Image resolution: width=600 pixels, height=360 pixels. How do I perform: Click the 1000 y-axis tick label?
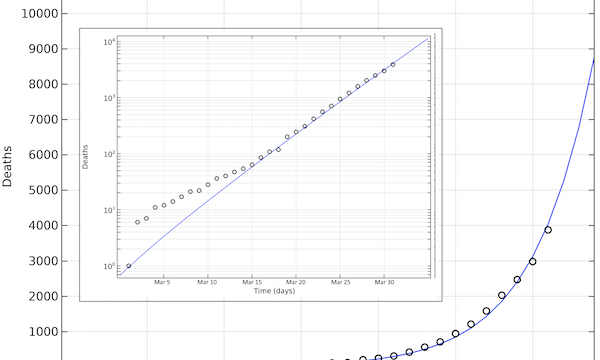click(x=43, y=332)
